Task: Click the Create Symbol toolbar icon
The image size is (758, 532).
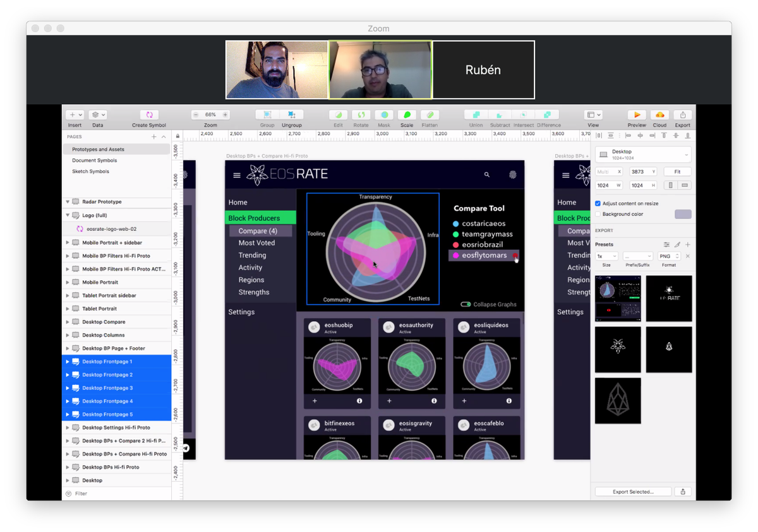Action: 149,115
